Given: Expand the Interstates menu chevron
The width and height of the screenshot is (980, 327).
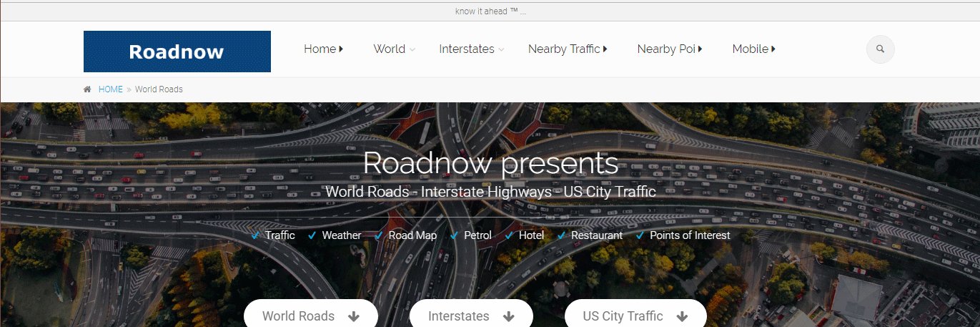Looking at the screenshot, I should 501,49.
